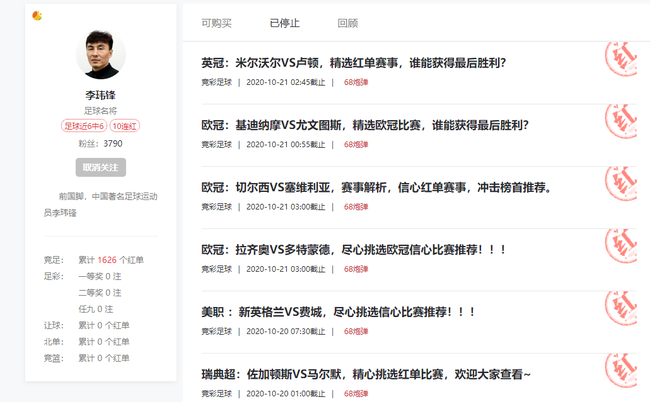Click the 红 stamp on the 切尔西VS塞维利亚 row
Screen dimensions: 650x402
(x=621, y=184)
